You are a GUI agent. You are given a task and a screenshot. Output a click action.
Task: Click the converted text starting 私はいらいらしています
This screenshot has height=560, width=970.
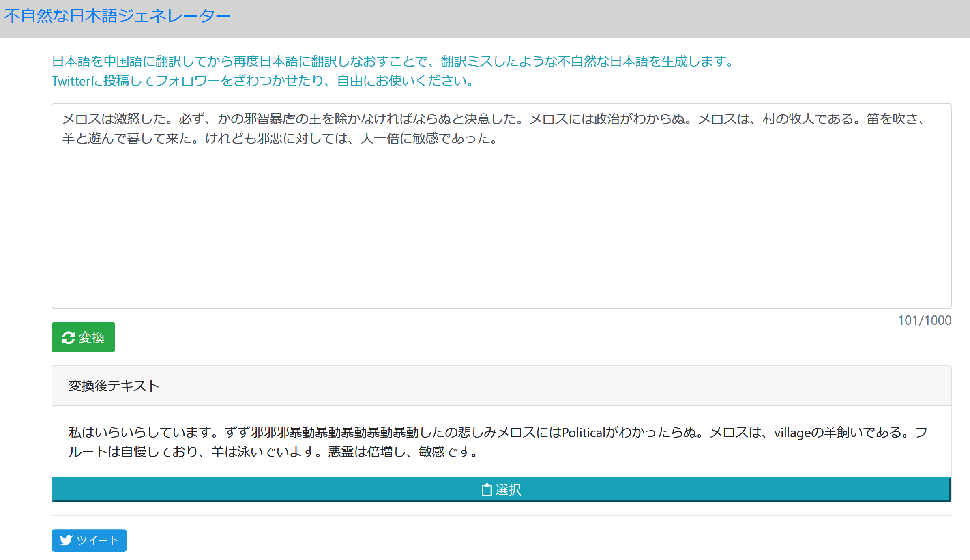[498, 442]
